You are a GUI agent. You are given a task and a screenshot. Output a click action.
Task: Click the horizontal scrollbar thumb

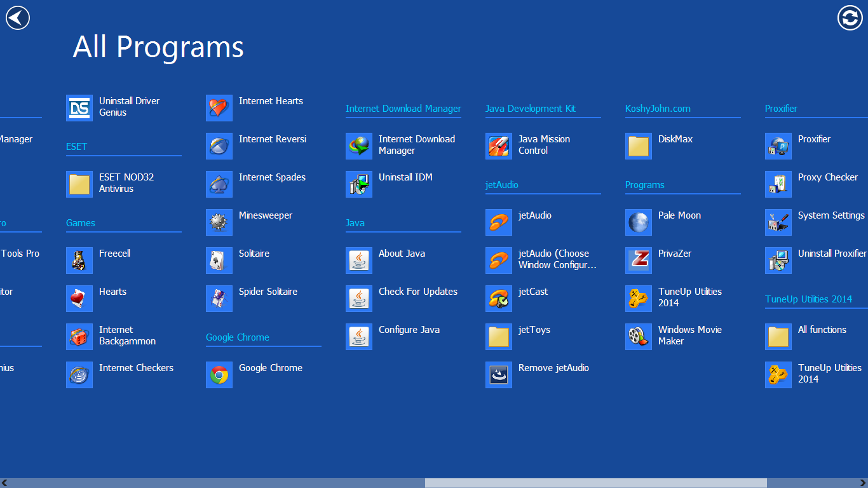pyautogui.click(x=596, y=483)
